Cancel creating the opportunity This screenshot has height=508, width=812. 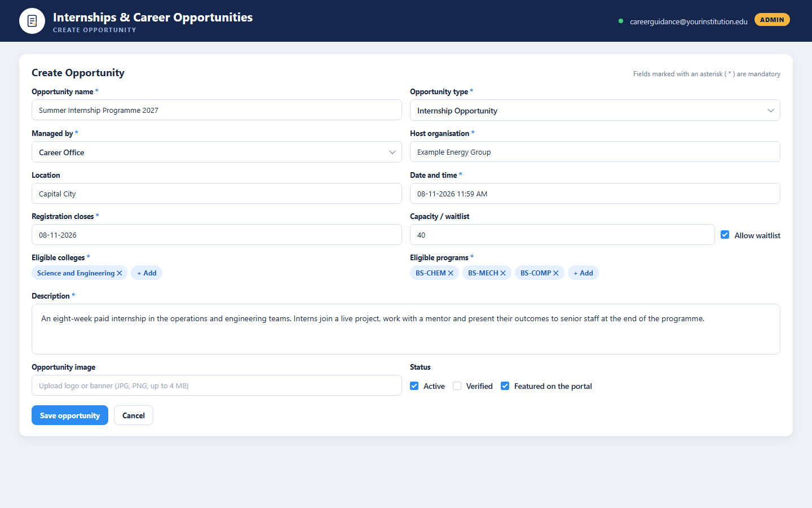[x=134, y=415]
